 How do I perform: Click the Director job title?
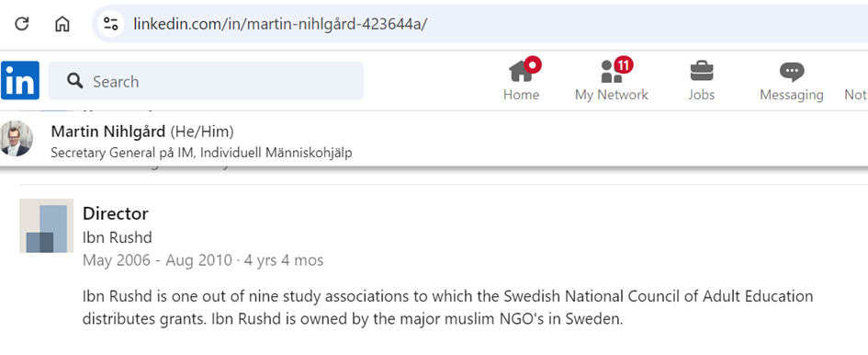(116, 213)
